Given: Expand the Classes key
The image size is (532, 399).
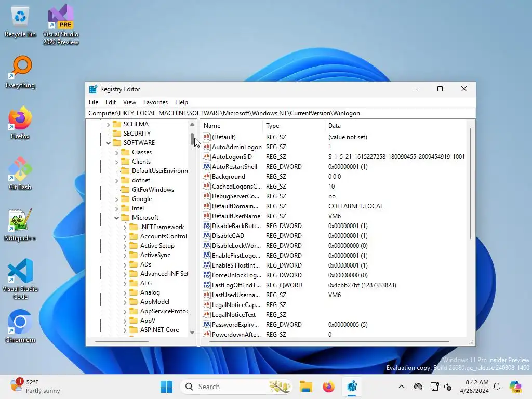Looking at the screenshot, I should pyautogui.click(x=117, y=153).
